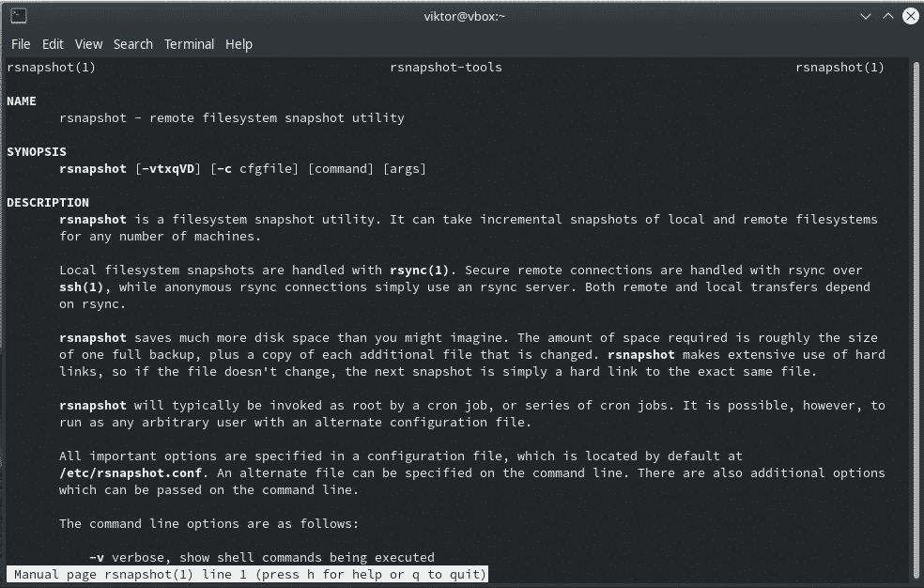
Task: Click the -v verbose option line
Action: (x=262, y=557)
